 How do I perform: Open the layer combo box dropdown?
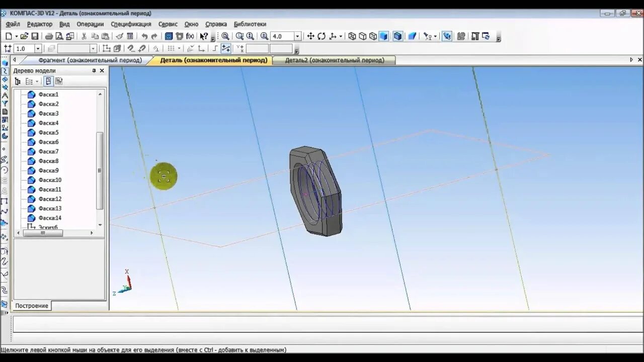point(93,49)
